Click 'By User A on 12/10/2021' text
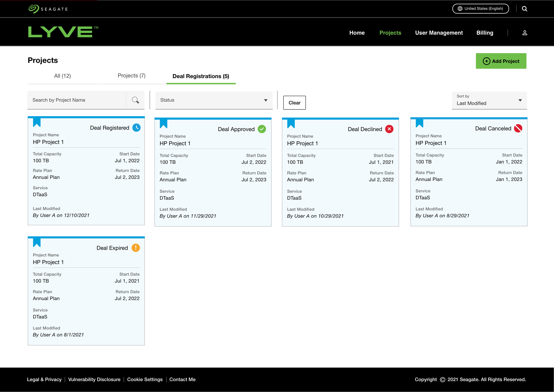The height and width of the screenshot is (392, 554). [61, 215]
